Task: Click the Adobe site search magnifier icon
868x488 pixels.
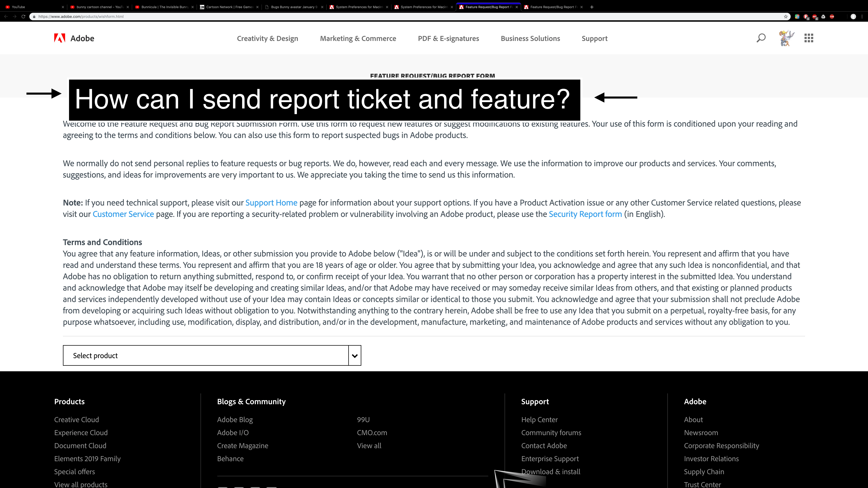Action: [x=761, y=38]
